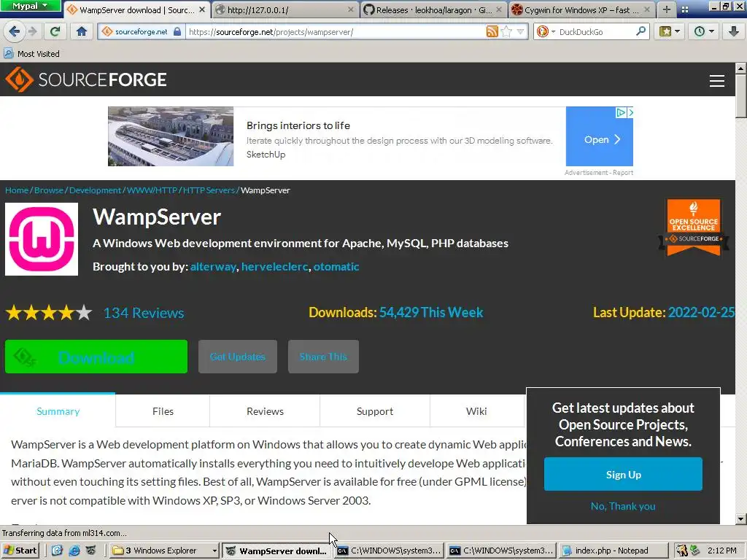Click the Mypal raccoon quick launch icon
This screenshot has height=560, width=747.
click(91, 551)
